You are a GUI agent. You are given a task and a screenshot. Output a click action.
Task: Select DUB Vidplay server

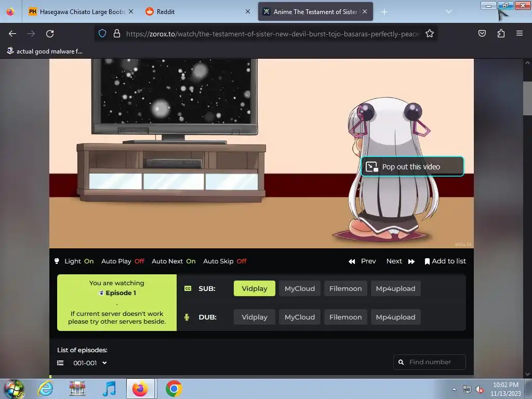coord(255,317)
